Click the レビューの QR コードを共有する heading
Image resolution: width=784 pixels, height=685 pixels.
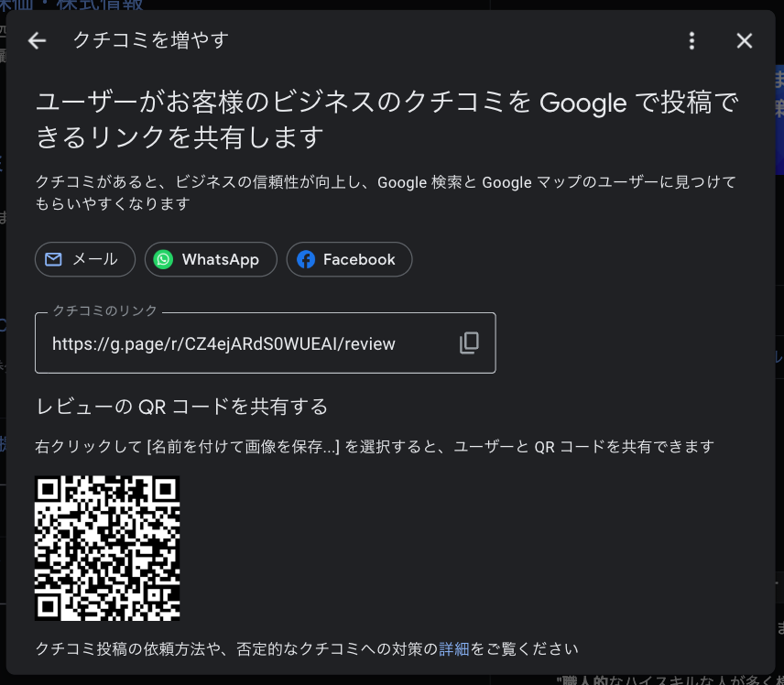[183, 406]
